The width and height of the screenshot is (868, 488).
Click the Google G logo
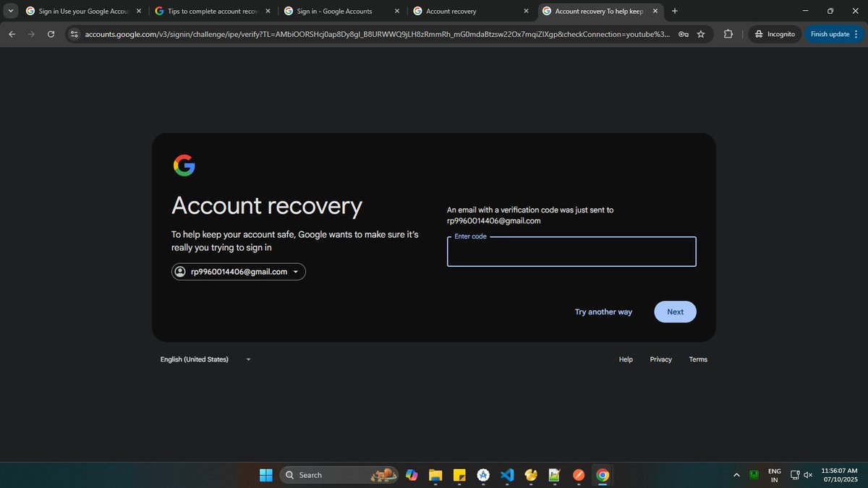click(184, 166)
